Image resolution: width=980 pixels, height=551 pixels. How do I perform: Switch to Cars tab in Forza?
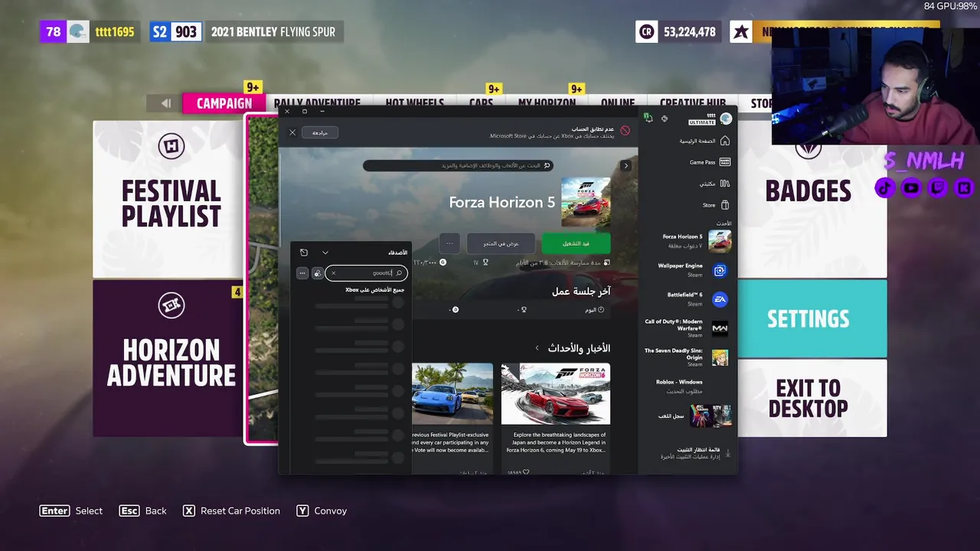[481, 103]
